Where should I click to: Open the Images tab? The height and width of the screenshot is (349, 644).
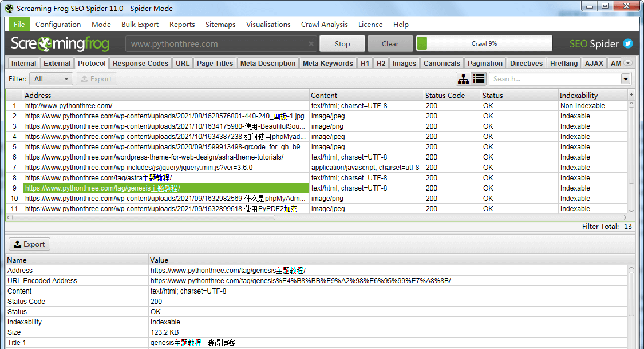click(404, 64)
